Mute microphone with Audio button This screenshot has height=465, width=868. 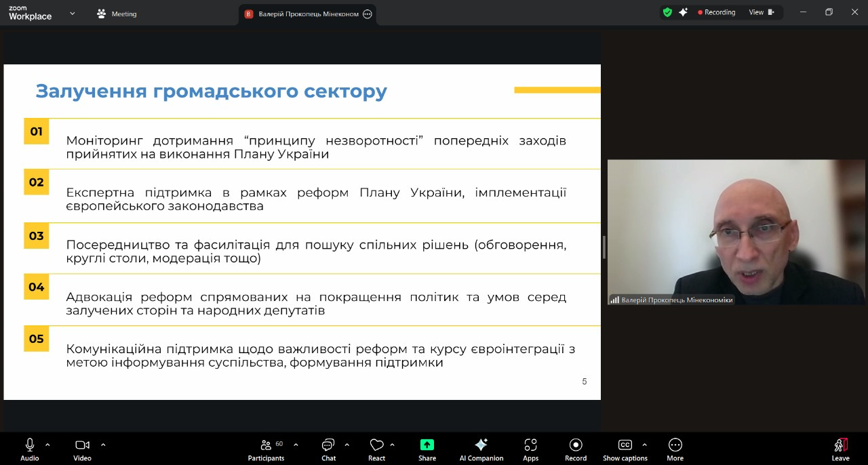[x=30, y=445]
